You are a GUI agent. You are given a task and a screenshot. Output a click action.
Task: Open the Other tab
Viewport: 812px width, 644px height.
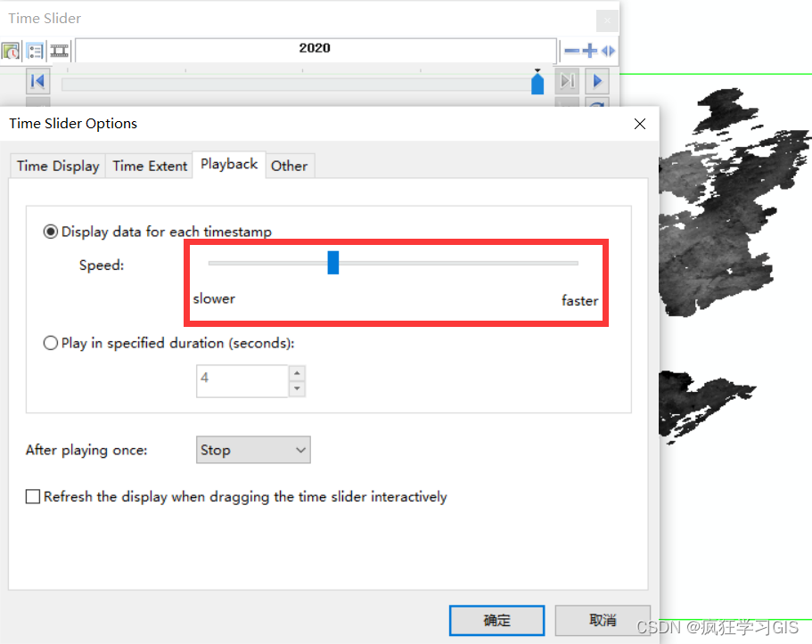(x=290, y=166)
